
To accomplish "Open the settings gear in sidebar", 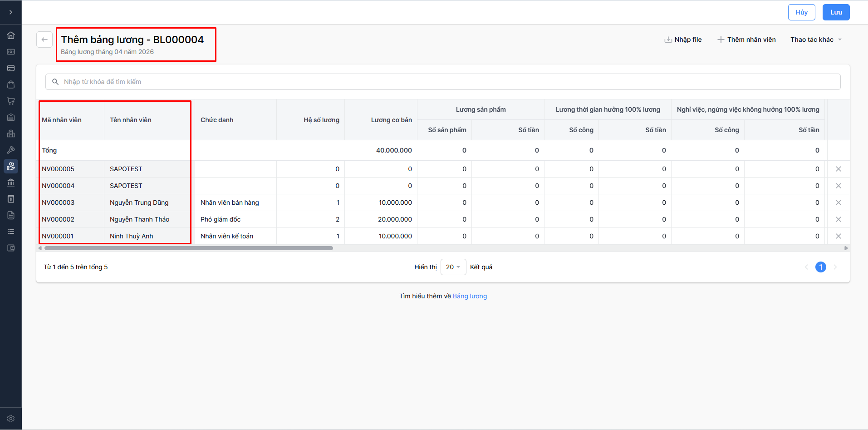I will (11, 419).
